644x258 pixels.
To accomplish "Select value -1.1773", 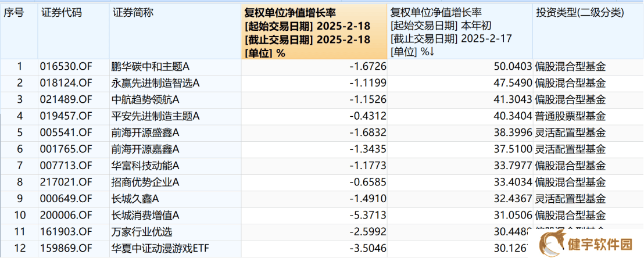I will [368, 166].
